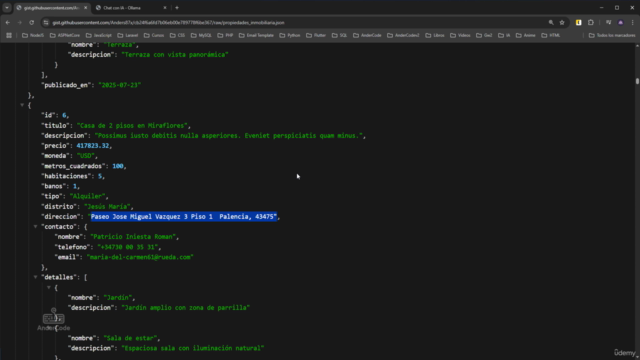
Task: Open the ASPNetCore bookmark folder
Action: coord(65,36)
